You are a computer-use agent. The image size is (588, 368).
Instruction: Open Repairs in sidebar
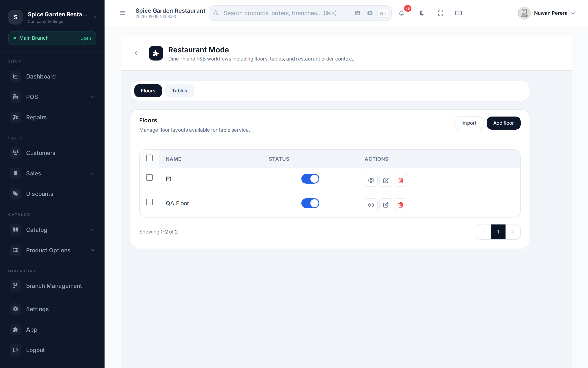coord(52,117)
